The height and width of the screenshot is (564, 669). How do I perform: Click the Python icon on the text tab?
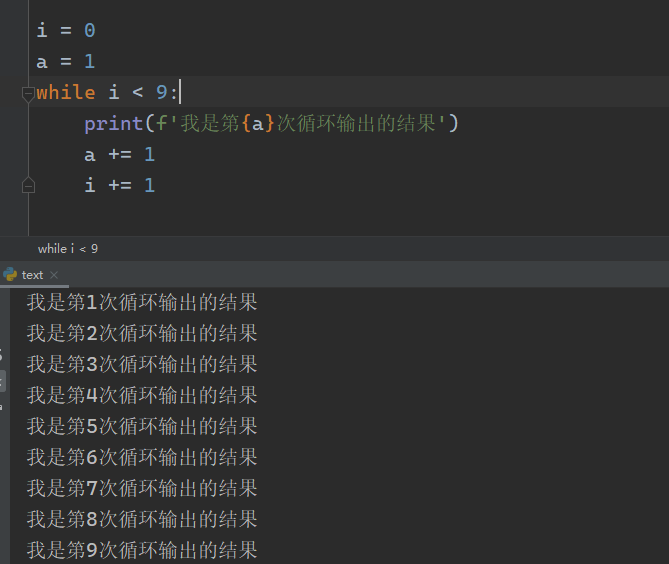(9, 275)
